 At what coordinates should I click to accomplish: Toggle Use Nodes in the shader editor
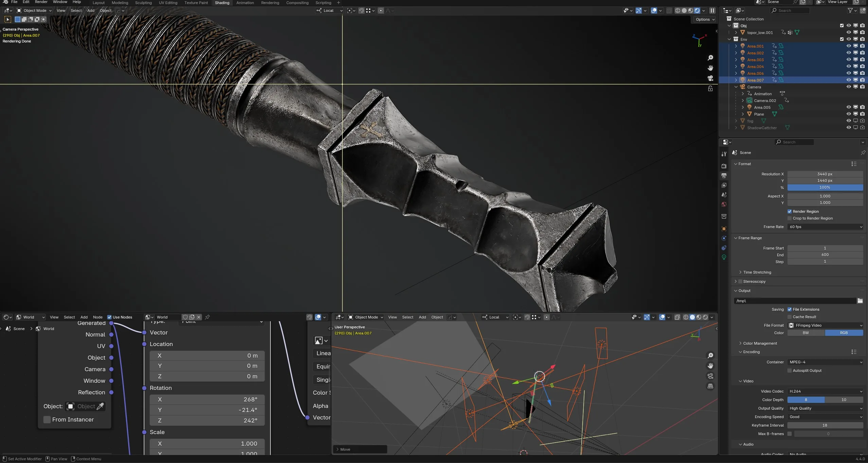tap(109, 317)
